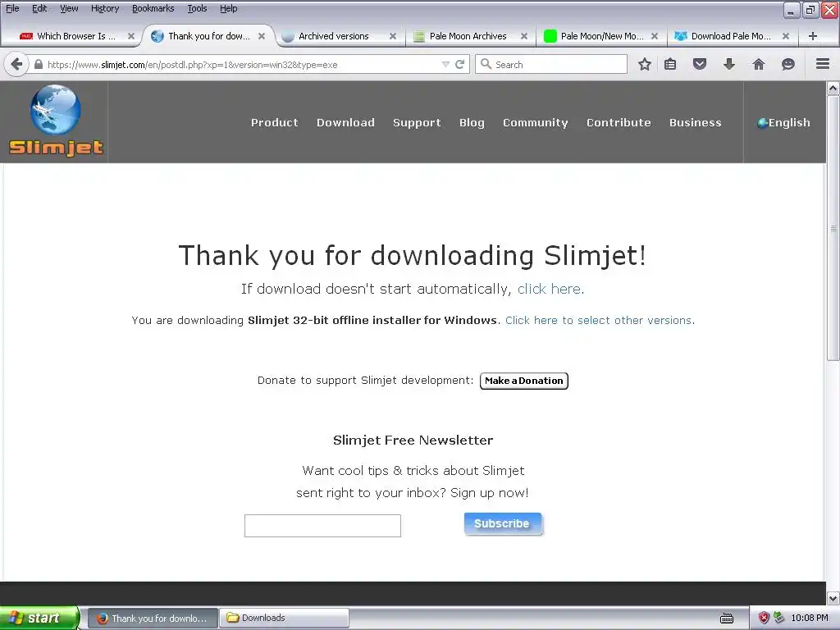Viewport: 840px width, 630px height.
Task: Close the Pale Moon Archives tab
Action: point(524,36)
